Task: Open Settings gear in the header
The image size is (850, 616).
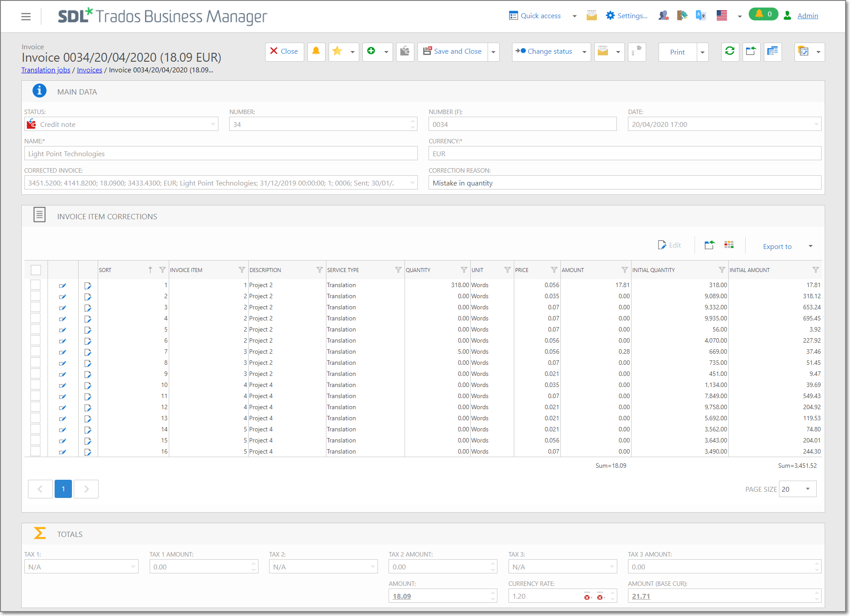Action: click(x=627, y=16)
